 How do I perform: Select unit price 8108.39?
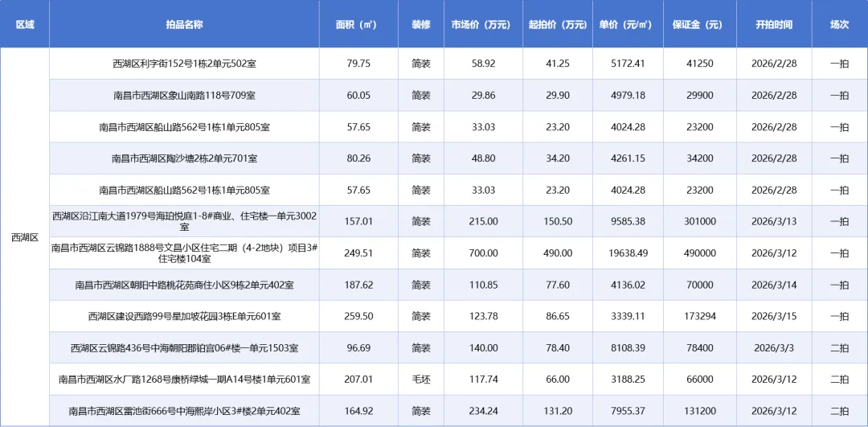[627, 348]
